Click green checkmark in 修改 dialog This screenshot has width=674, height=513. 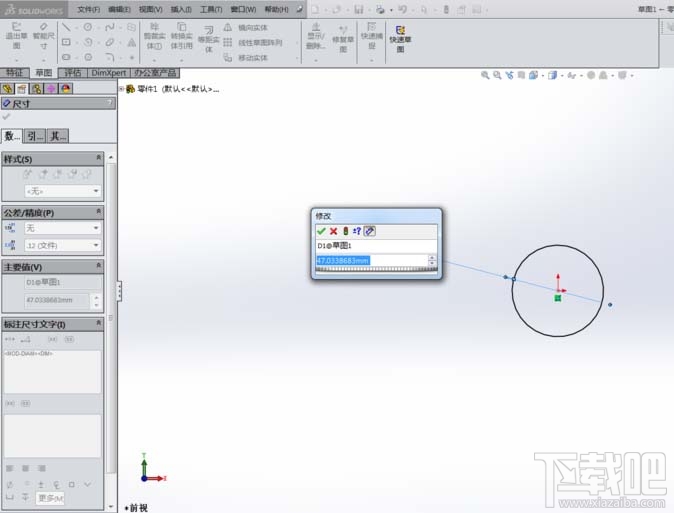click(321, 231)
